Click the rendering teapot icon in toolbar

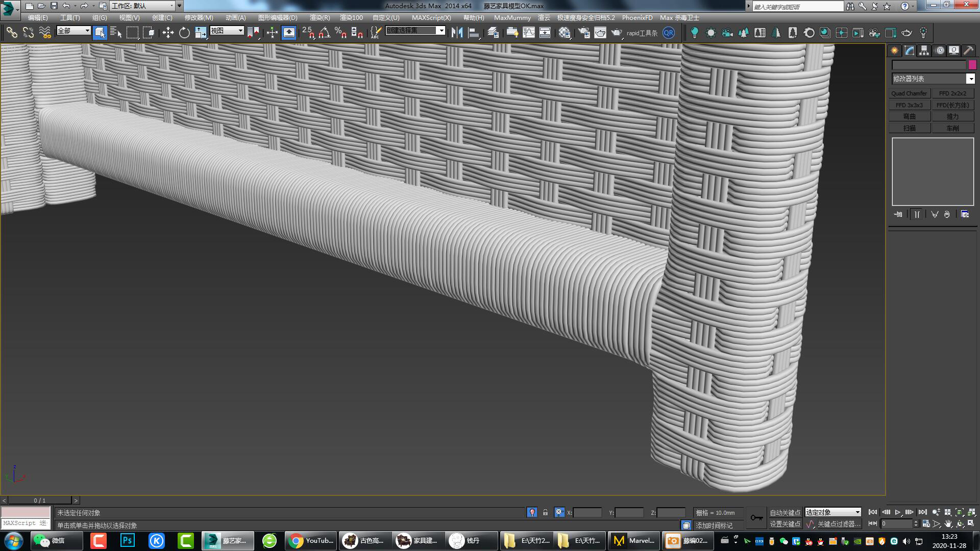[600, 33]
